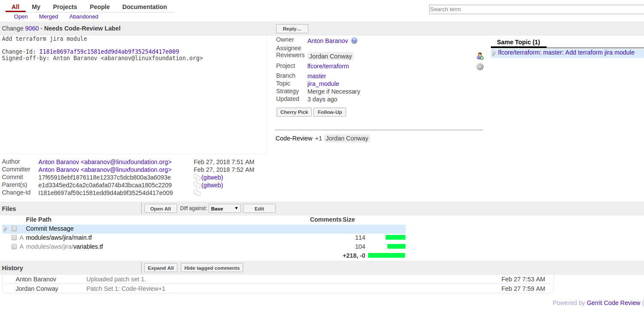The height and width of the screenshot is (317, 644).
Task: Open the My top menu
Action: coord(36,7)
